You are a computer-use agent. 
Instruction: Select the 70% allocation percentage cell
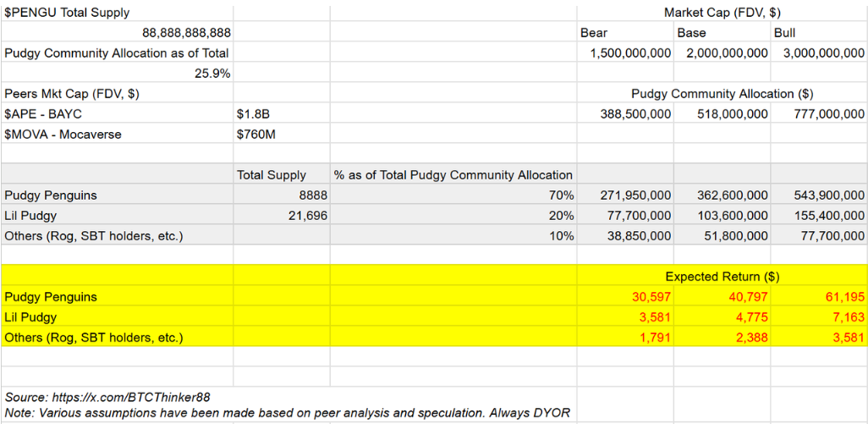pos(559,195)
